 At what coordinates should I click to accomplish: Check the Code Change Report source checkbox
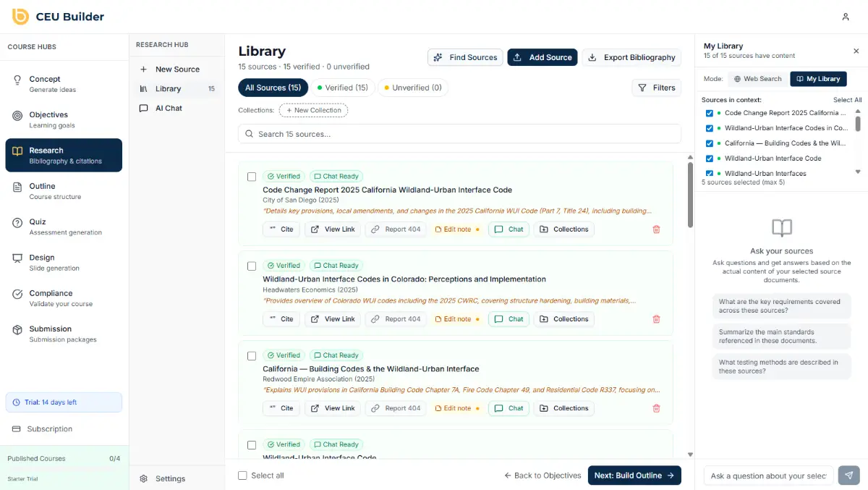click(252, 177)
